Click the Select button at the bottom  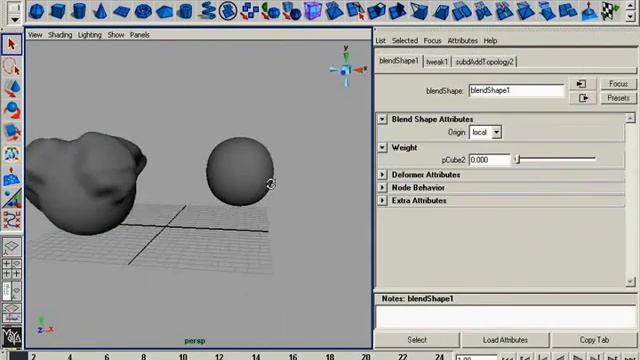417,340
